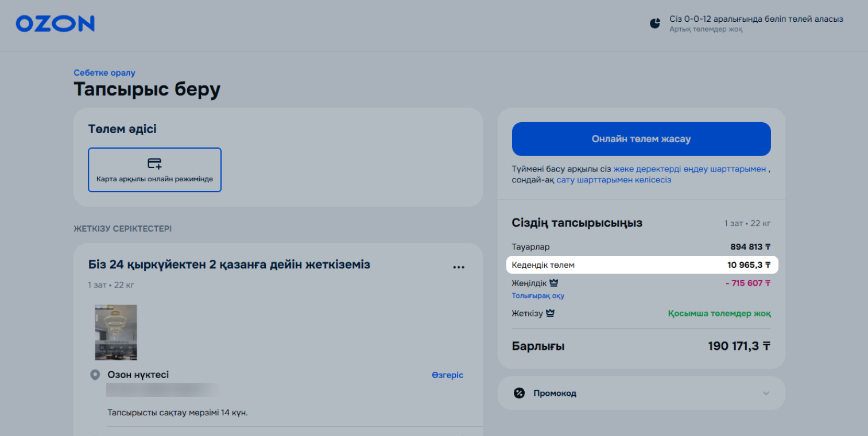
Task: Open the three-dots delivery options menu
Action: [x=458, y=267]
